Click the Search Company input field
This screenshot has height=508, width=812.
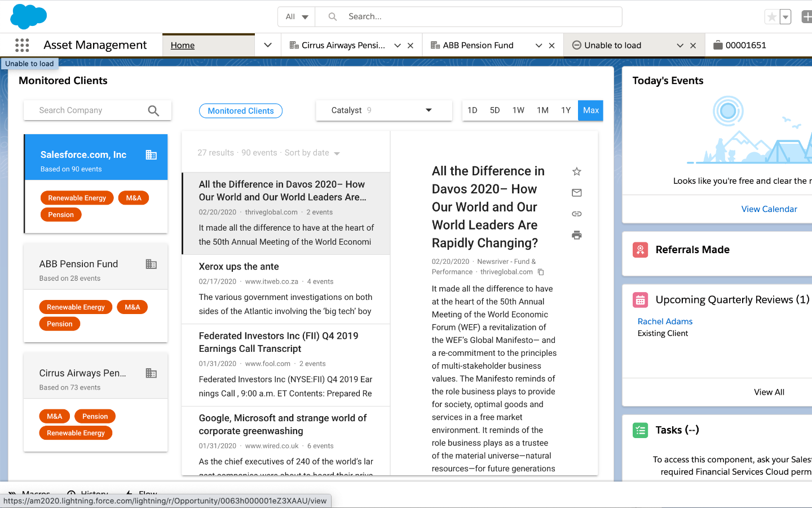(x=90, y=111)
